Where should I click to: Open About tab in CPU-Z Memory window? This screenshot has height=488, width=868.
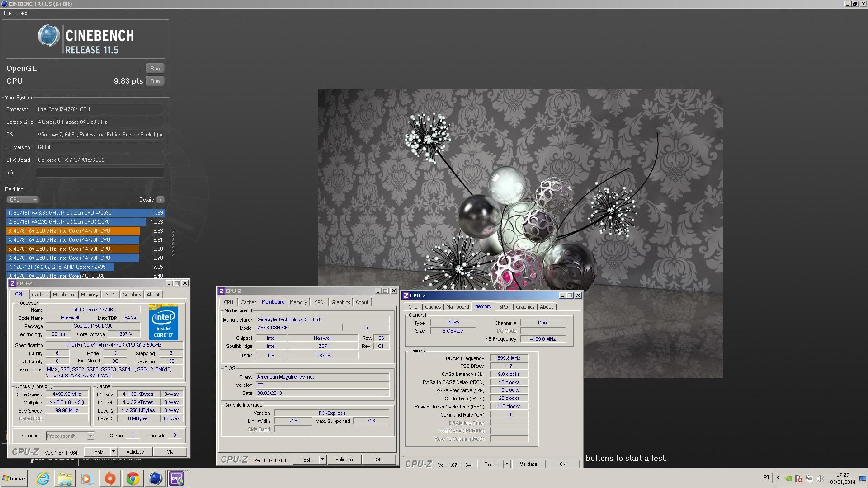547,307
